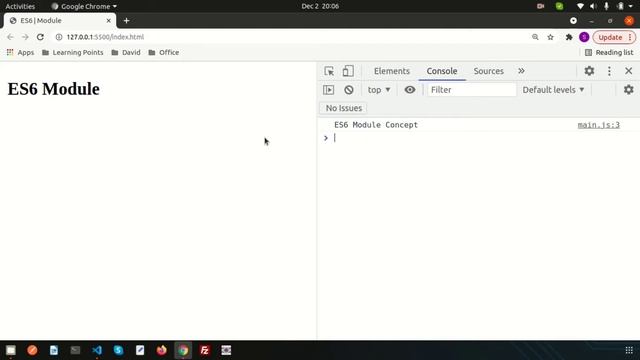Open Skype from the taskbar
The width and height of the screenshot is (640, 360).
[118, 350]
